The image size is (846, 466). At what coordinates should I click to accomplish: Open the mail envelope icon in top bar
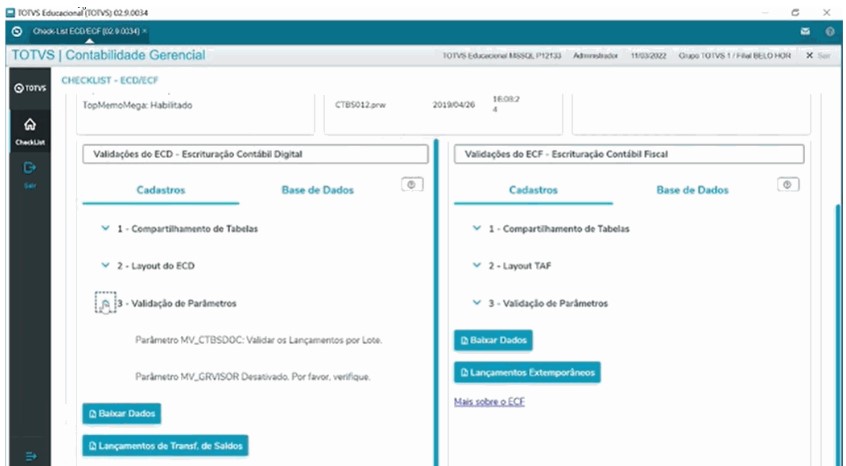tap(805, 31)
